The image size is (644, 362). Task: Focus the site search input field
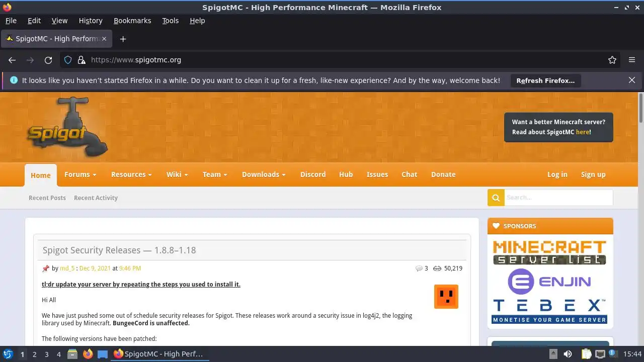click(558, 198)
